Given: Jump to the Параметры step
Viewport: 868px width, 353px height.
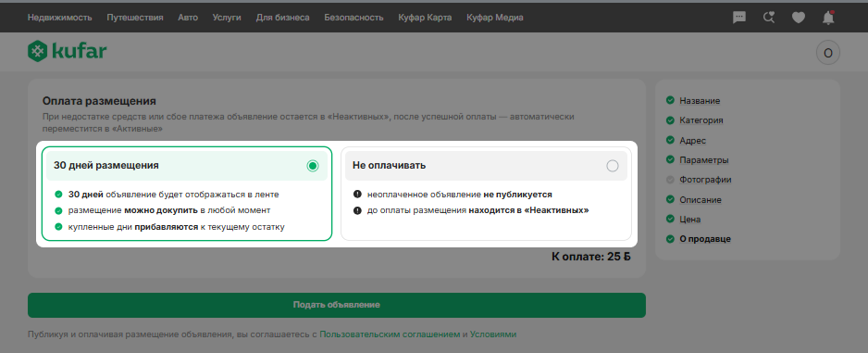Looking at the screenshot, I should click(x=704, y=160).
